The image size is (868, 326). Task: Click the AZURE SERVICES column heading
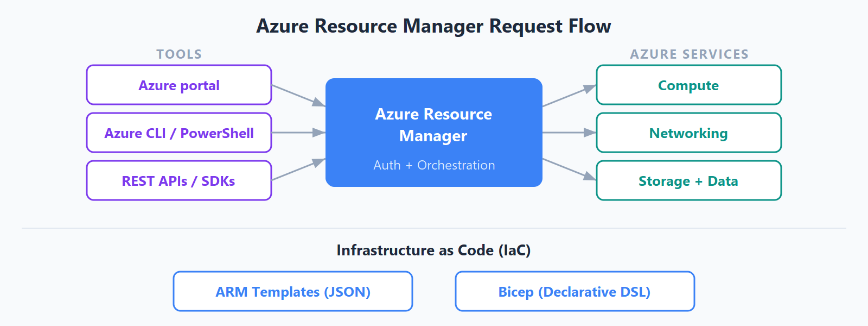point(689,54)
